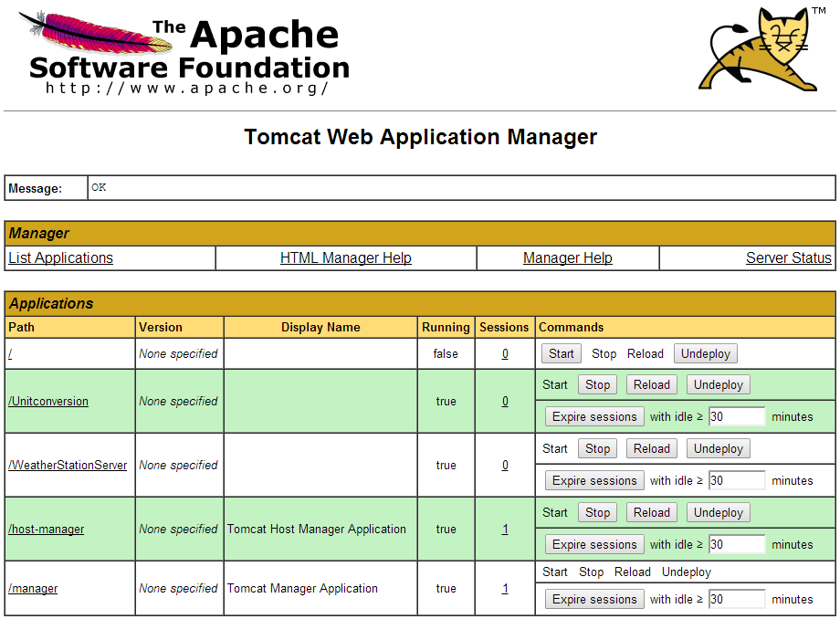Expire sessions for /manager
This screenshot has height=619, width=840.
click(x=593, y=599)
